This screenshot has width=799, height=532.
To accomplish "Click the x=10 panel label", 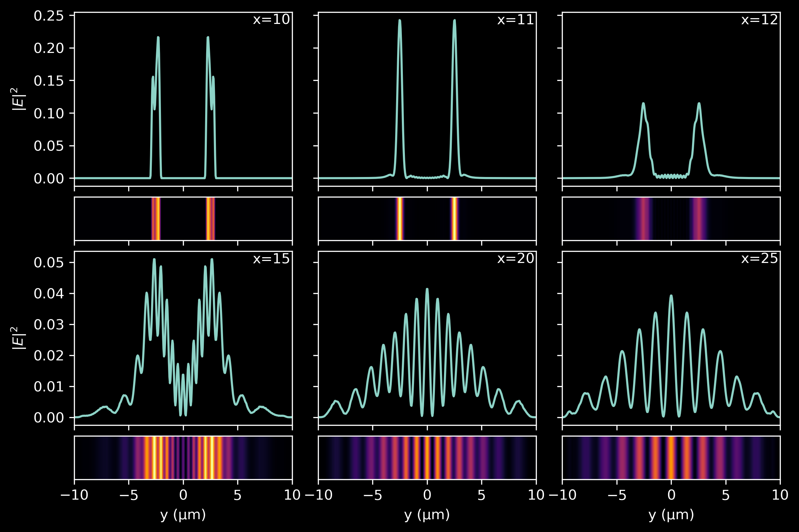I will click(271, 20).
